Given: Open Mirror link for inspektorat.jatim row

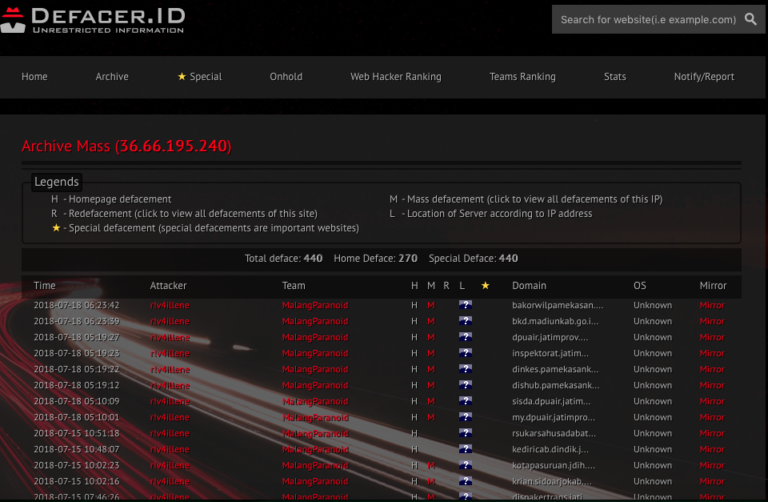Looking at the screenshot, I should (712, 353).
